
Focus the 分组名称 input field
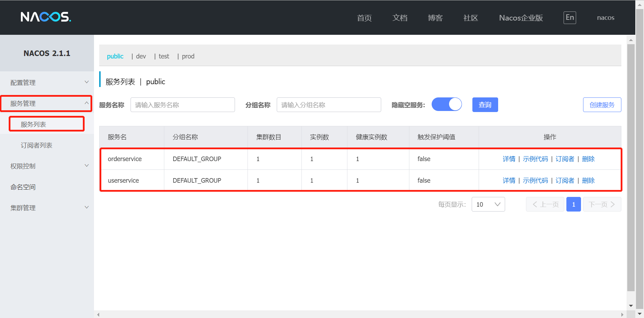329,105
